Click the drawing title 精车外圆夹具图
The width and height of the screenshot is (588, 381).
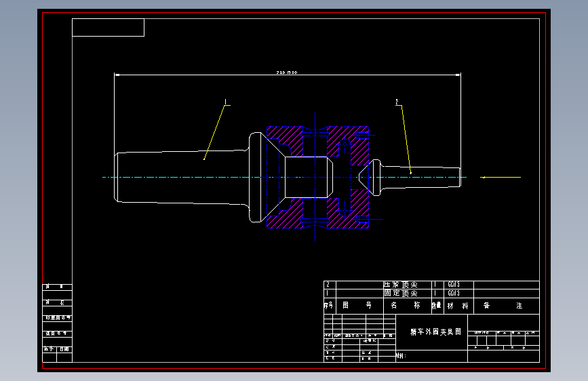(435, 332)
